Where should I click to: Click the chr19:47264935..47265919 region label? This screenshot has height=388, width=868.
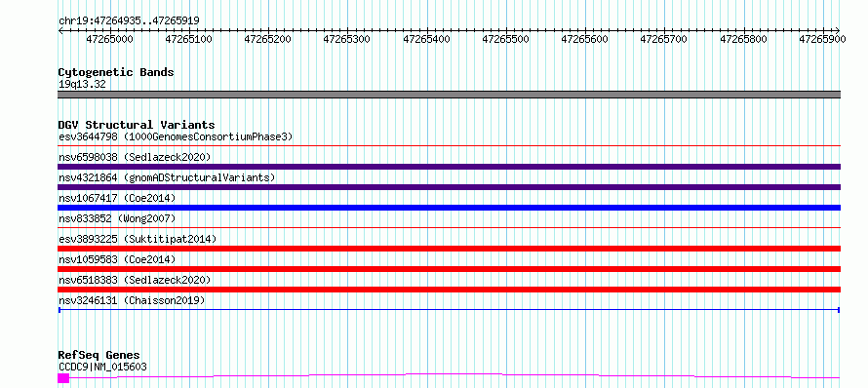[x=129, y=20]
